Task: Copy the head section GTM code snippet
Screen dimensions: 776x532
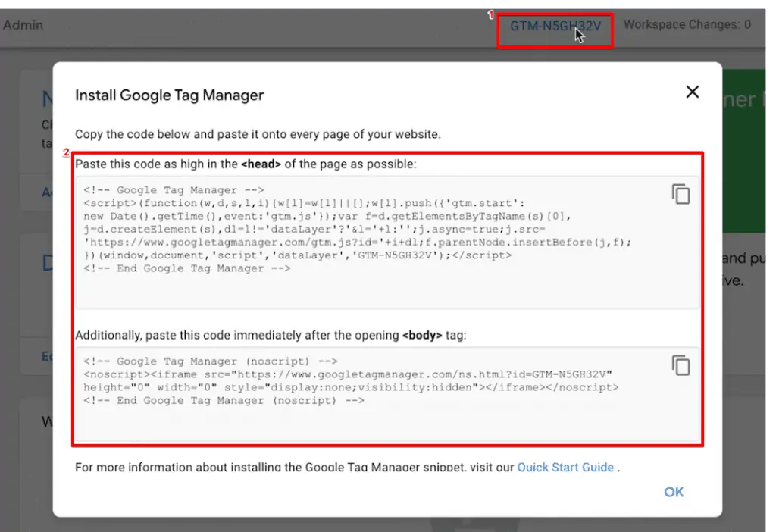Action: tap(681, 194)
